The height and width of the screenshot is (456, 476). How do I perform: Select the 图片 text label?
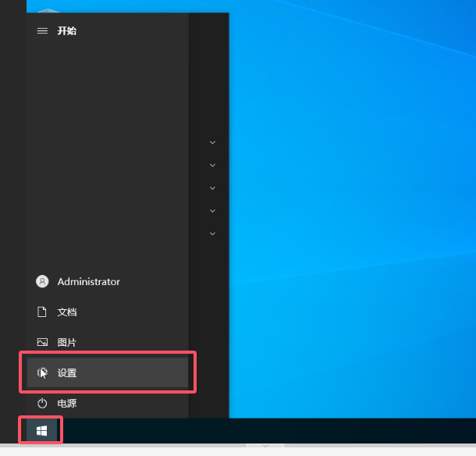[67, 342]
